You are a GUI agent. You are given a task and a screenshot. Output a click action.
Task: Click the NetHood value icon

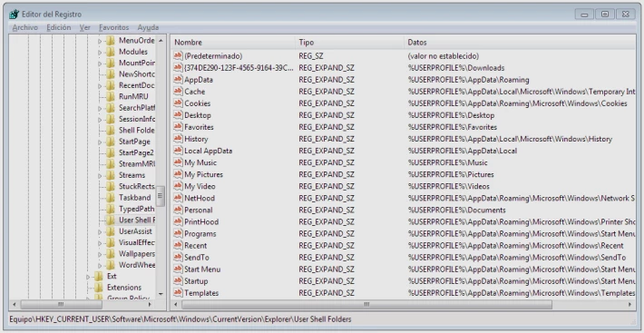click(x=178, y=198)
